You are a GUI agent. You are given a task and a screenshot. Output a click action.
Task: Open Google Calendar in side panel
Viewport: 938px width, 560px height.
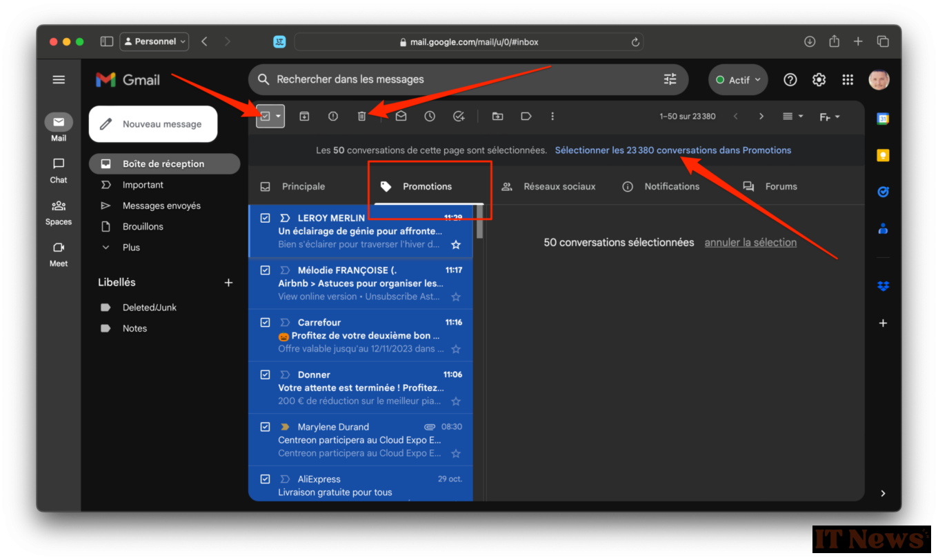tap(883, 119)
